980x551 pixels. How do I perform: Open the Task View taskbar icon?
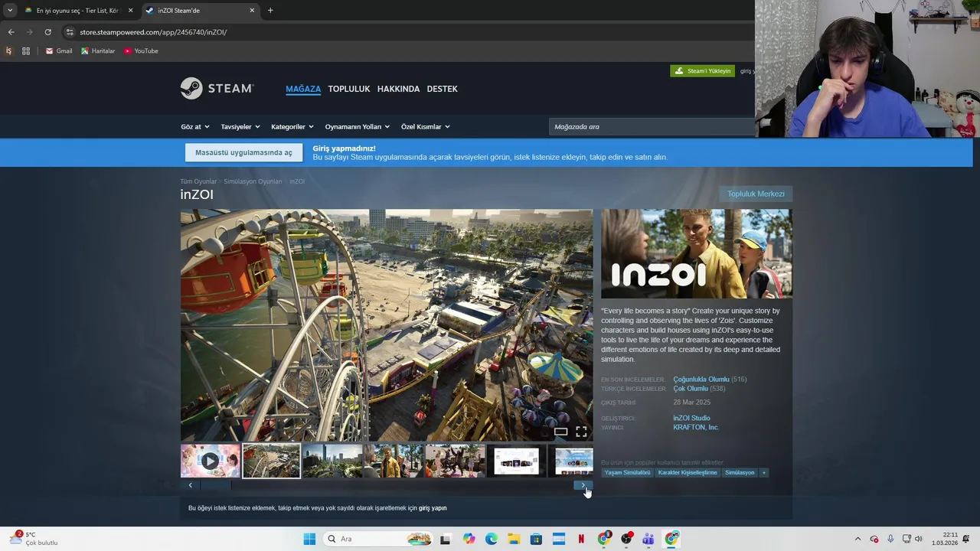(x=446, y=539)
